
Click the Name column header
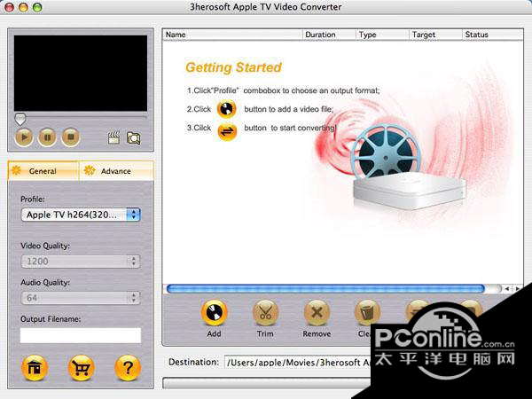[232, 35]
